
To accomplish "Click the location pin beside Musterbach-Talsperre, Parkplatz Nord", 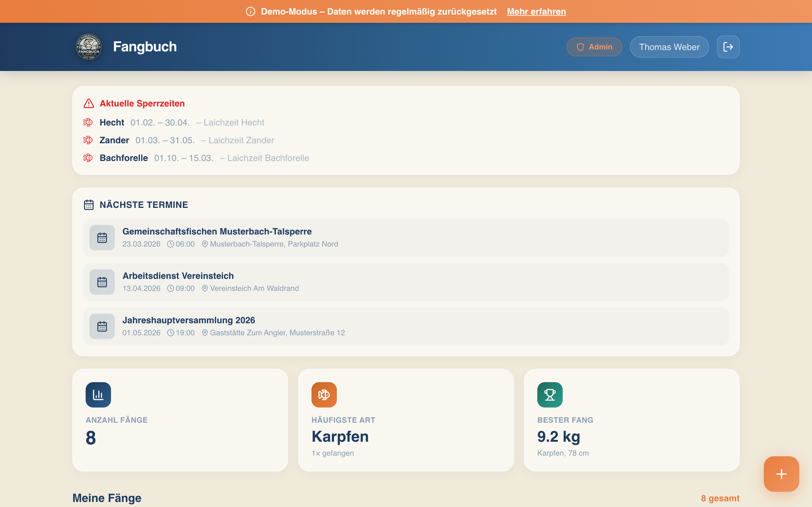I will pos(205,244).
